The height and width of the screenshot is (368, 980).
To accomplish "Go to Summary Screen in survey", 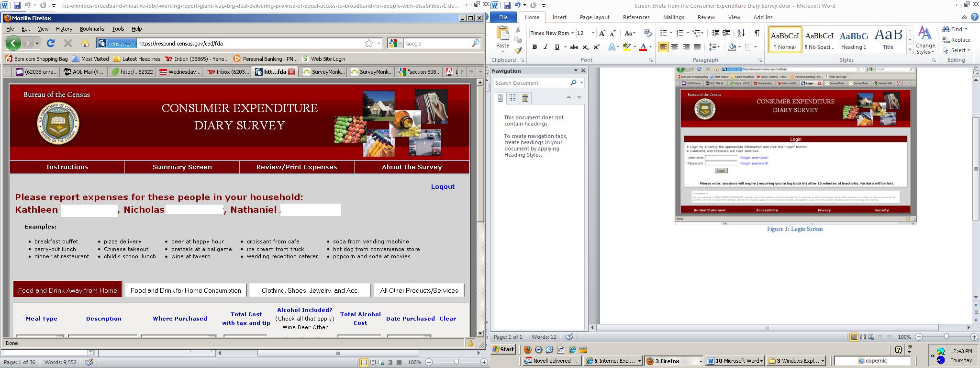I will [x=182, y=167].
